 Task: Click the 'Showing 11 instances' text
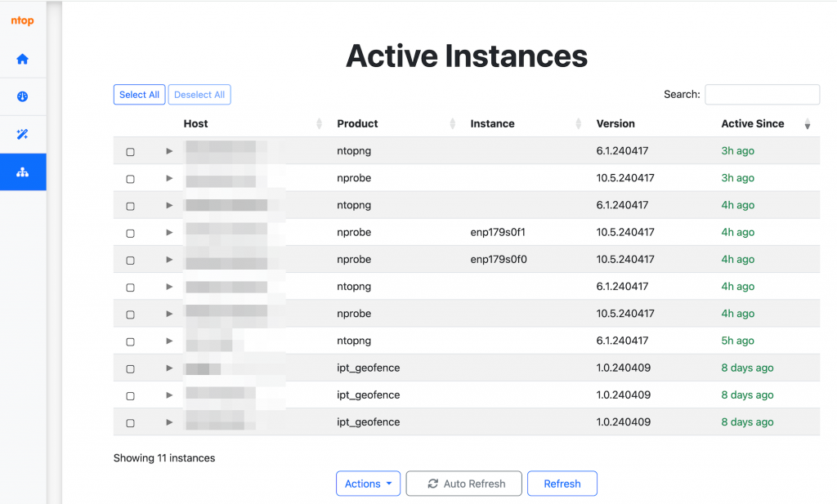(164, 458)
